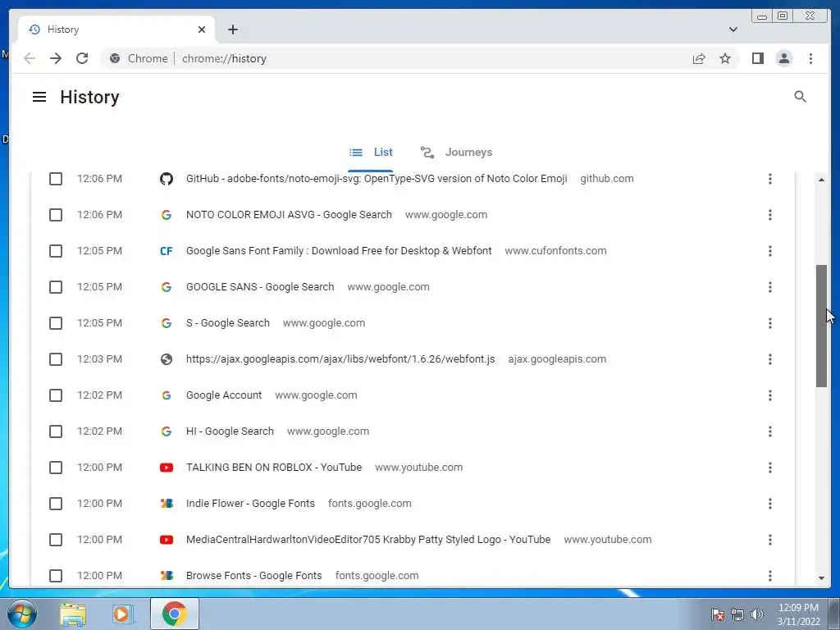Expand the tab search dropdown chevron
The width and height of the screenshot is (840, 630).
point(733,30)
